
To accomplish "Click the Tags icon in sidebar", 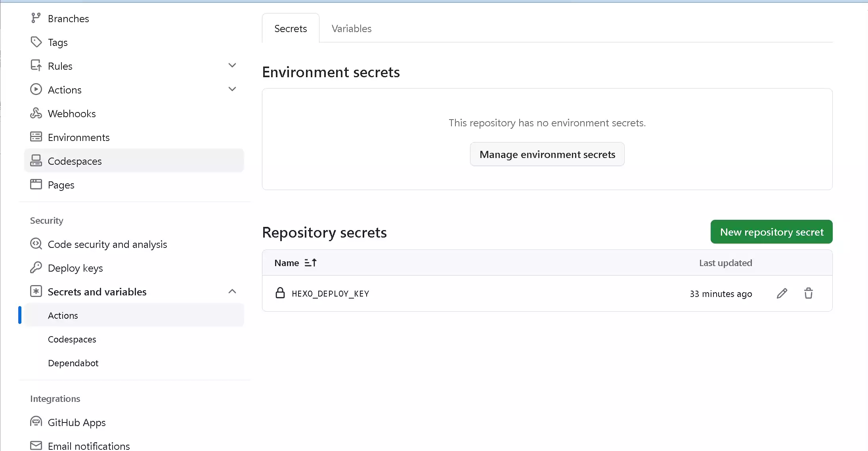I will click(36, 42).
